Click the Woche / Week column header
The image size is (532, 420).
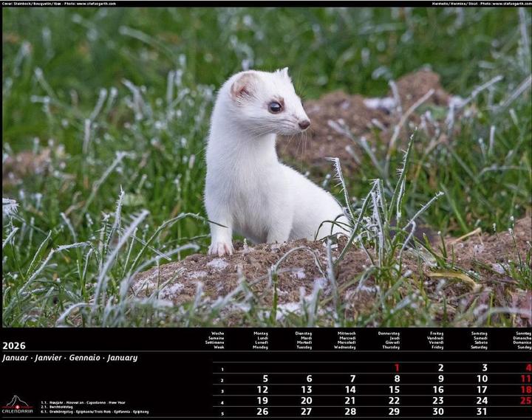(215, 340)
